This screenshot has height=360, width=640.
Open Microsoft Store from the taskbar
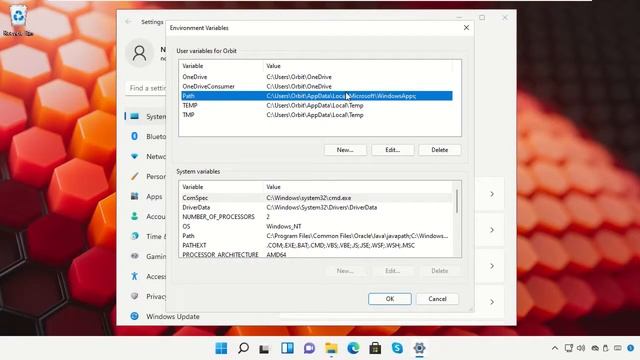point(375,348)
